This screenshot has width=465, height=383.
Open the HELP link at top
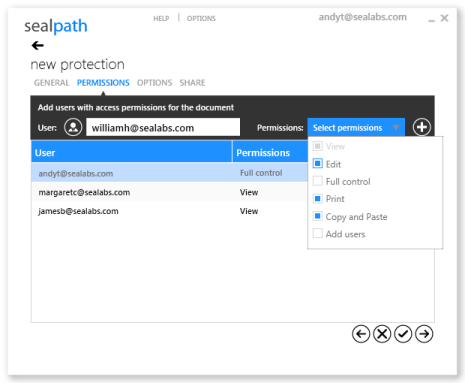(161, 18)
